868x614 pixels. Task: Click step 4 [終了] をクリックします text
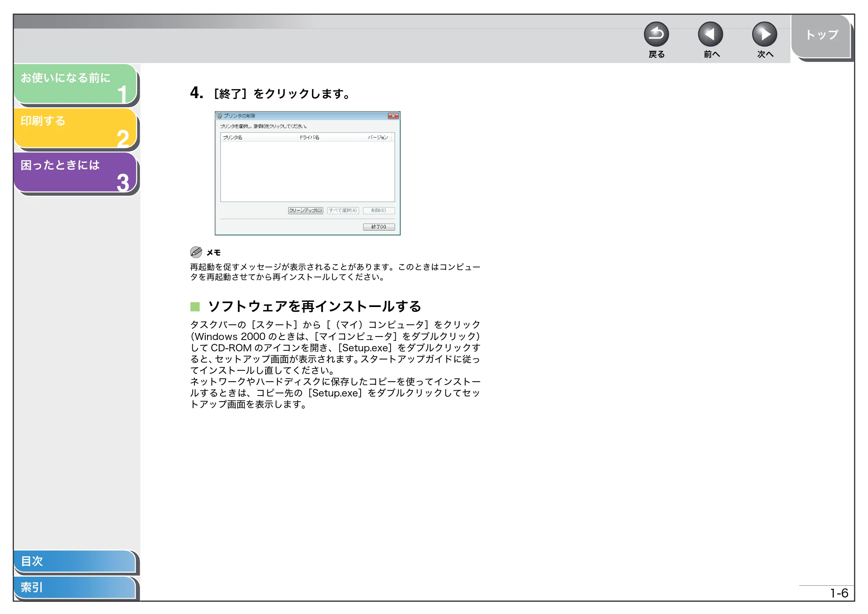point(270,93)
